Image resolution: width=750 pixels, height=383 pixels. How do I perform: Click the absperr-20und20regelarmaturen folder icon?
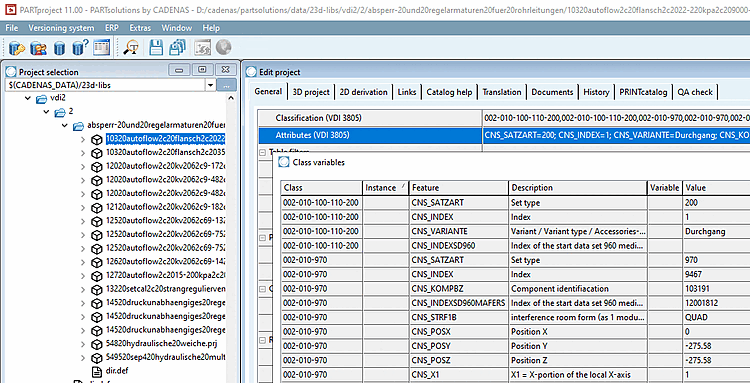[x=78, y=126]
